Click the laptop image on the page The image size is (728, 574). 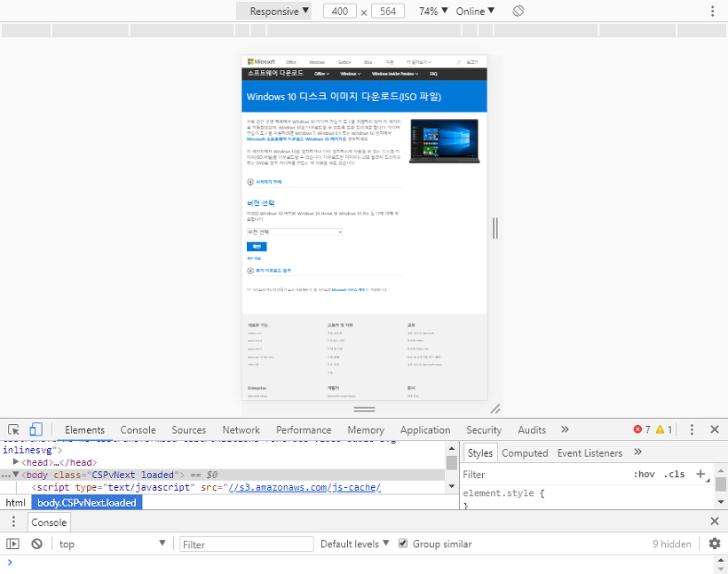[444, 141]
